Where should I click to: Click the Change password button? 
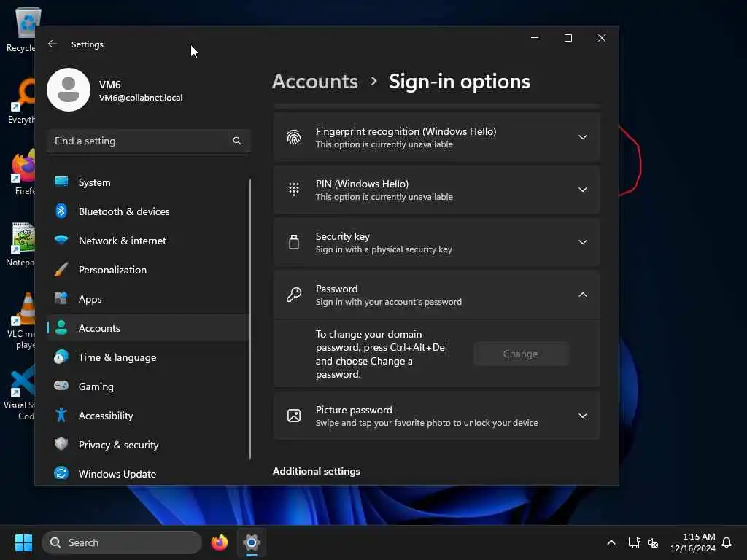(x=521, y=354)
